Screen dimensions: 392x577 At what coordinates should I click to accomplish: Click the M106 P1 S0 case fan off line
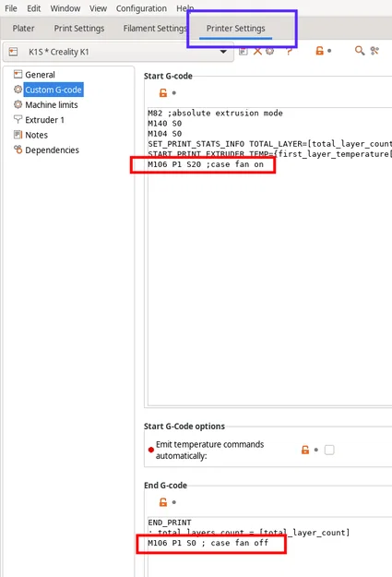pos(208,543)
